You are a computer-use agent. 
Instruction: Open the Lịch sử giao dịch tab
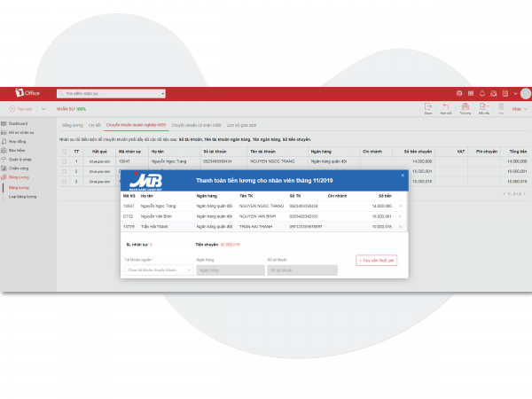point(241,125)
